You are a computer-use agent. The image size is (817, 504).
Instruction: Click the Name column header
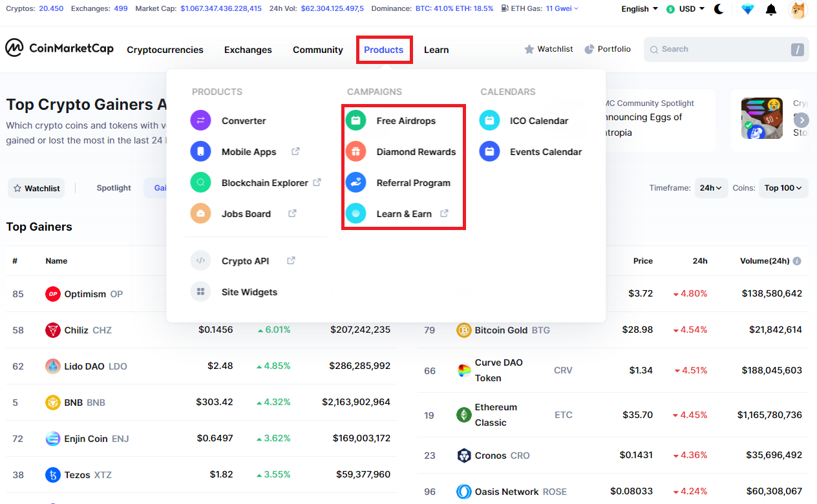(56, 261)
